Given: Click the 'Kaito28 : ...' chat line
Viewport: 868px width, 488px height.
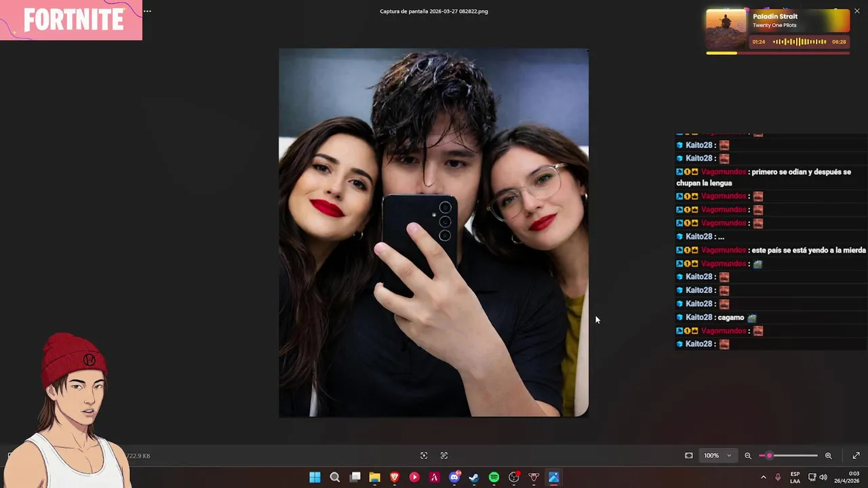Looking at the screenshot, I should point(701,237).
